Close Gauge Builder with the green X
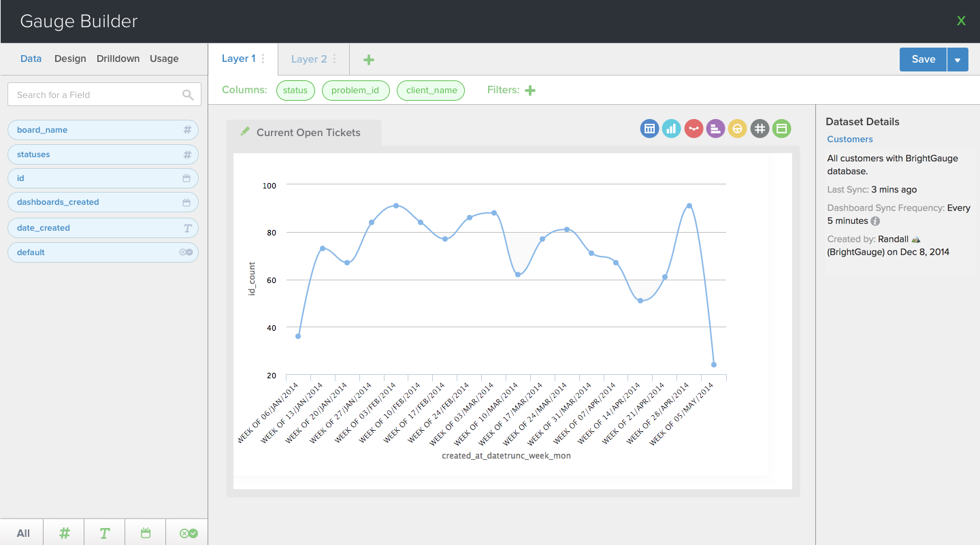The image size is (980, 545). tap(961, 21)
